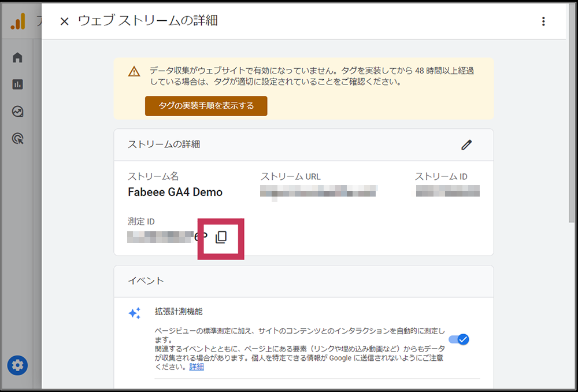578x392 pixels.
Task: Close the web stream details panel
Action: pos(65,22)
